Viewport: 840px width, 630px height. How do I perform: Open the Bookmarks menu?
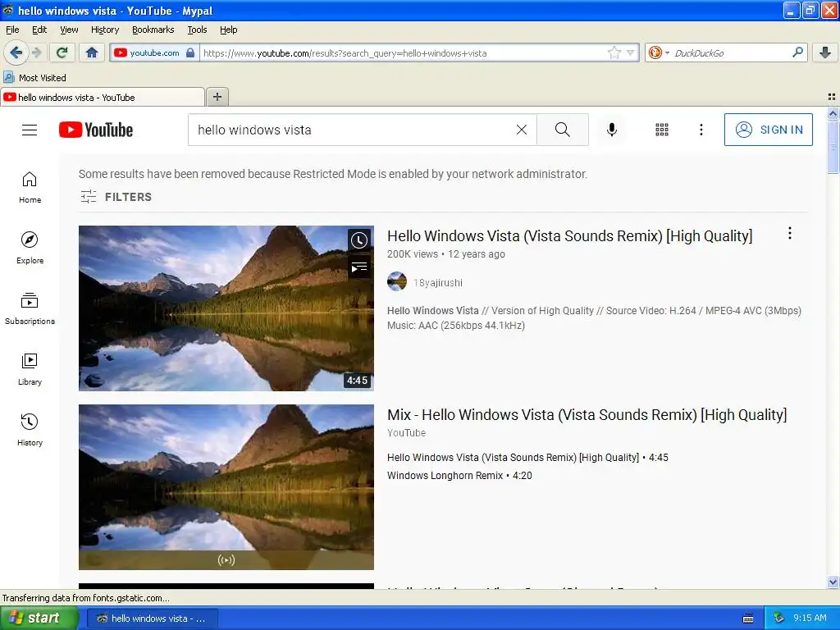coord(153,30)
